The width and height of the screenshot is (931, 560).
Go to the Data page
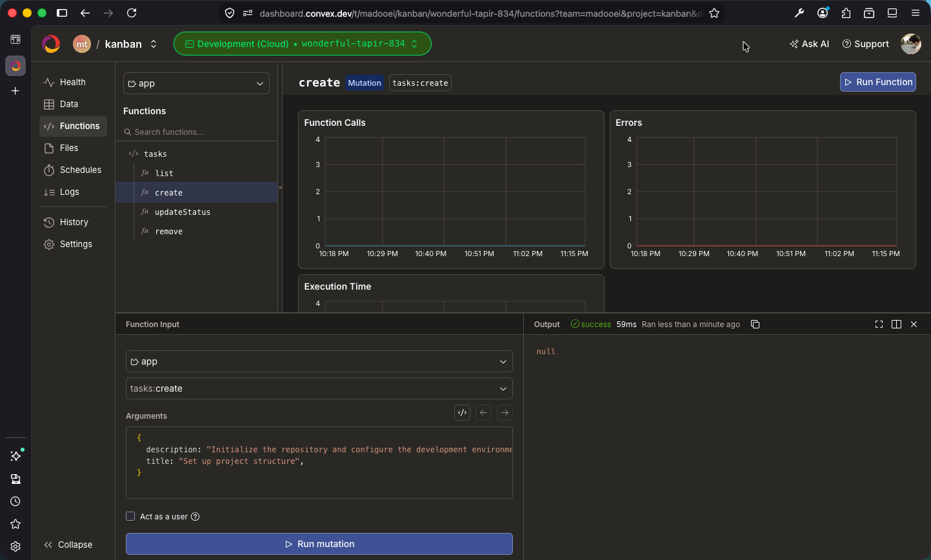click(x=73, y=104)
